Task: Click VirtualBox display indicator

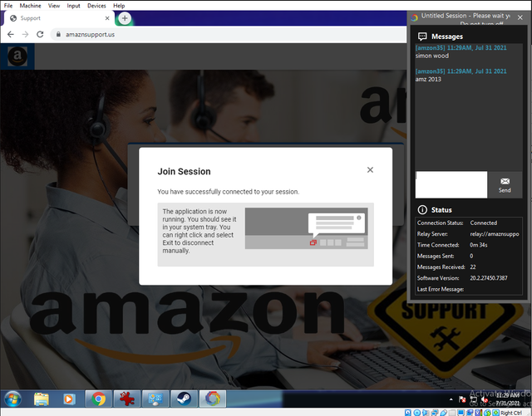Action: click(461, 413)
